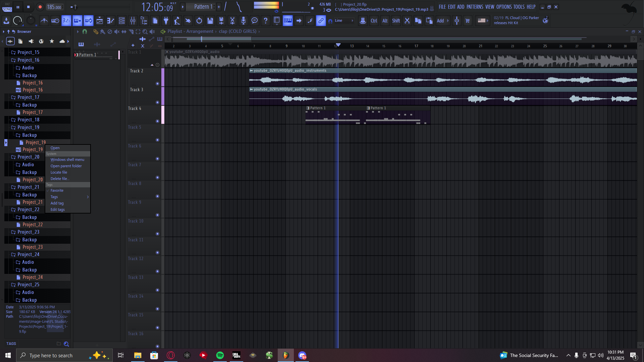The width and height of the screenshot is (644, 362).
Task: Click the stop playback button
Action: coord(29,7)
